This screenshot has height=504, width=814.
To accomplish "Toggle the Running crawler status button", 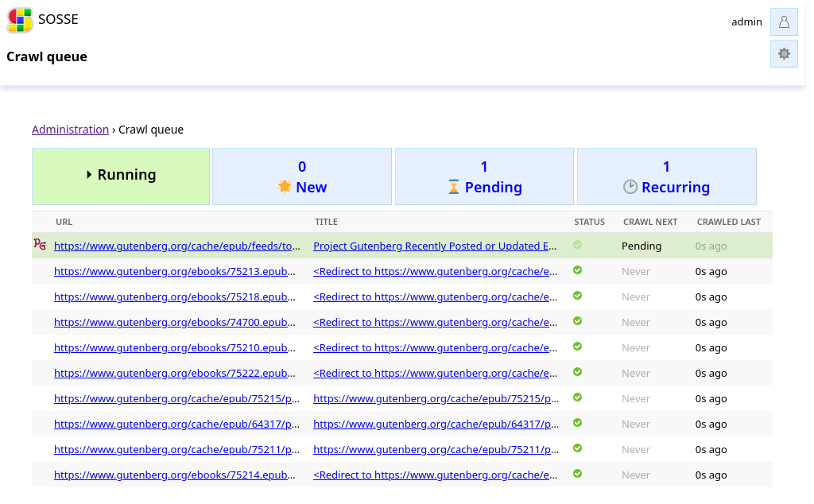I will click(121, 176).
